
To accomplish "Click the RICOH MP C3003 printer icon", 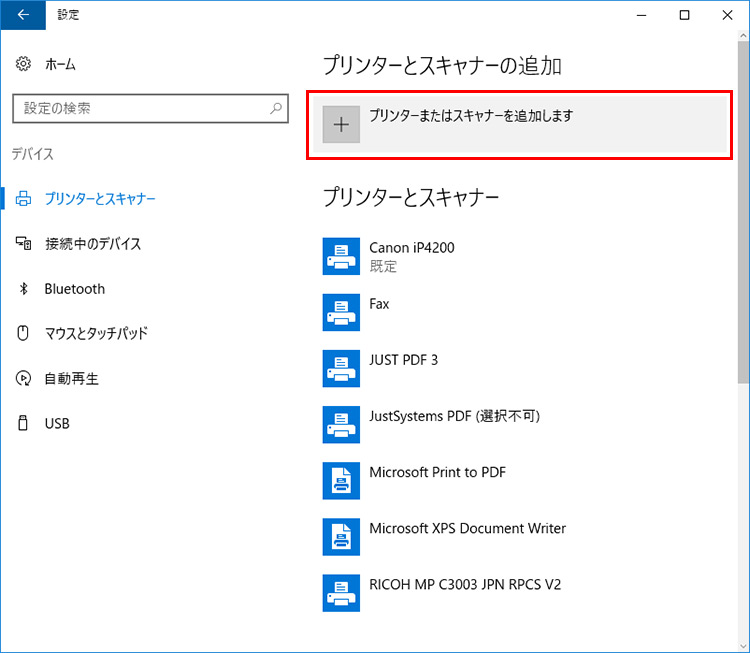I will tap(341, 592).
